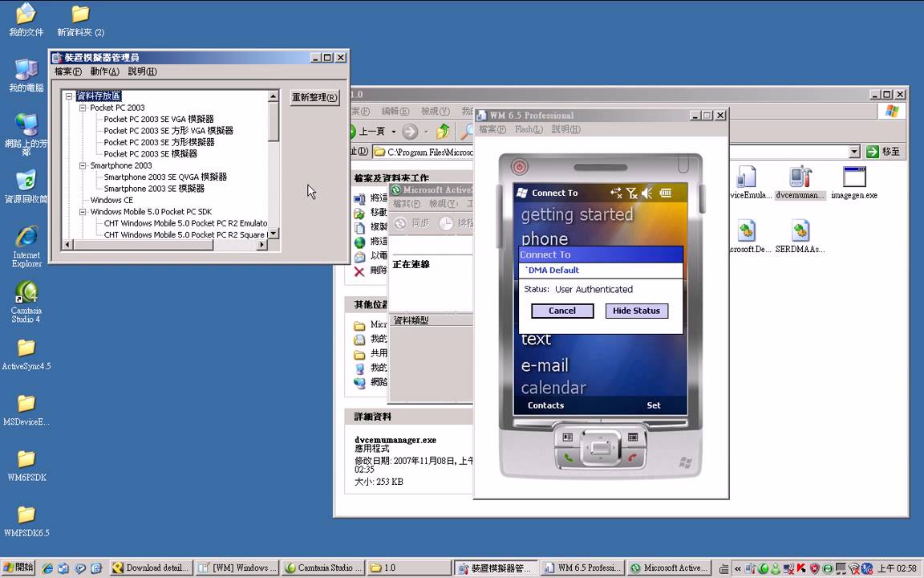924x578 pixels.
Task: Tap the Windows Start flag on emulator
Action: [x=521, y=193]
